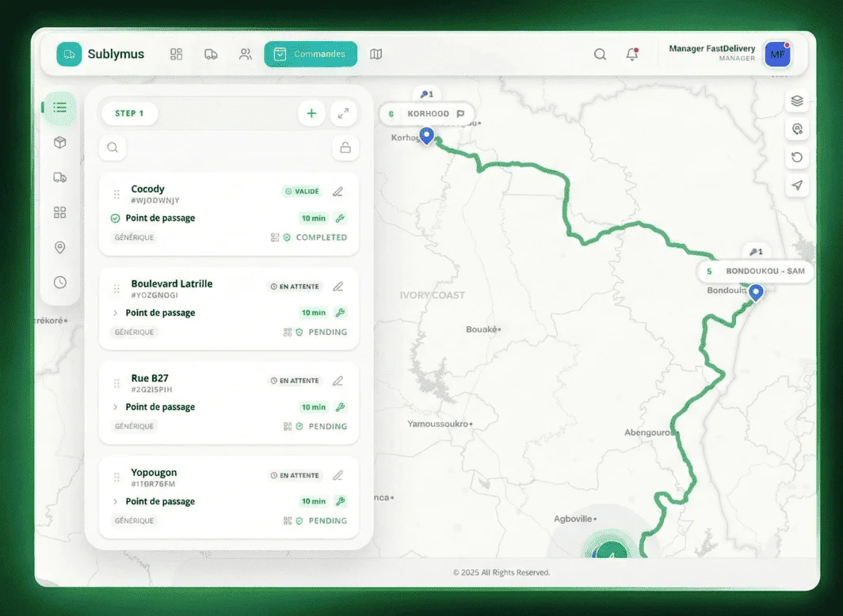Click the STEP 1 button
The height and width of the screenshot is (616, 843).
click(129, 113)
